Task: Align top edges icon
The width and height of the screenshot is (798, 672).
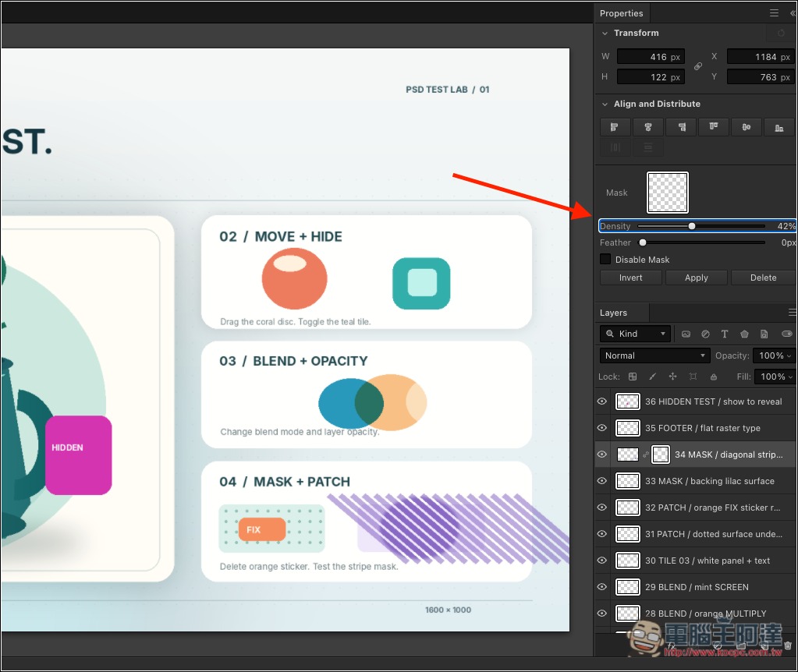Action: click(714, 127)
